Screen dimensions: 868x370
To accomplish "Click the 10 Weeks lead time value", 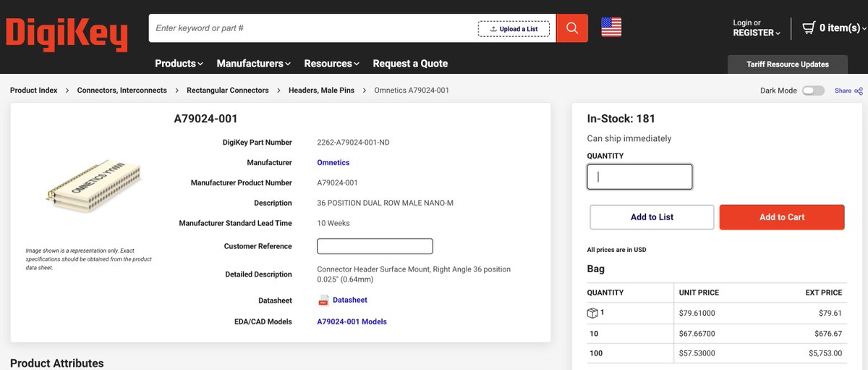I will [x=333, y=223].
